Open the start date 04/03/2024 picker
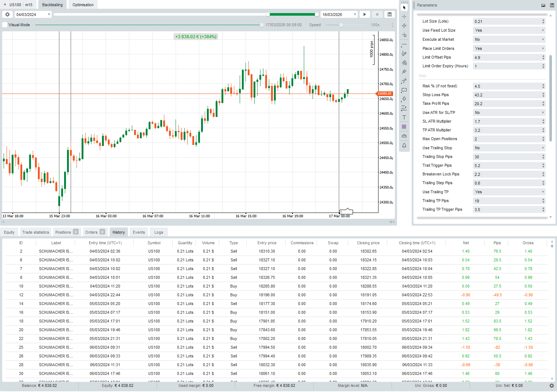 point(33,15)
